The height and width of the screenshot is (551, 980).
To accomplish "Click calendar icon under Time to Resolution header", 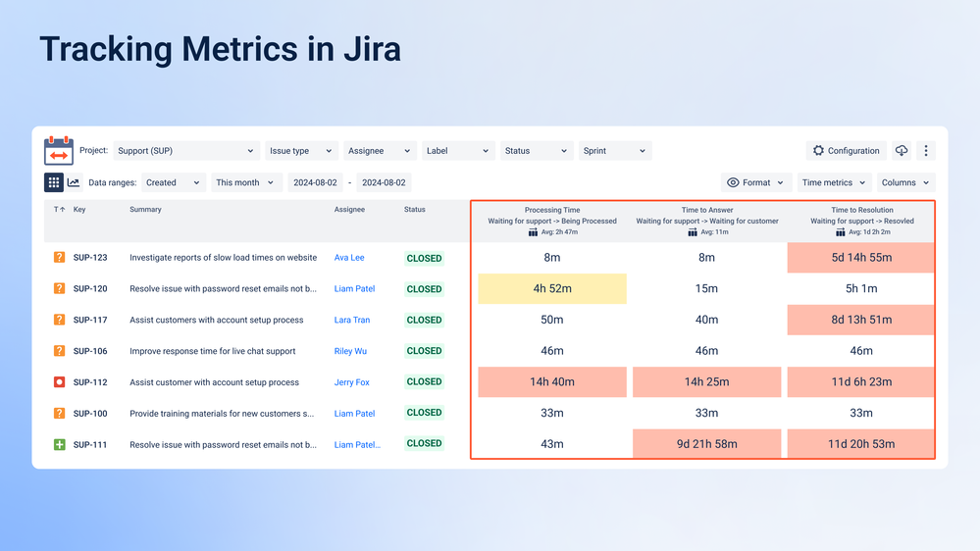I will 840,232.
